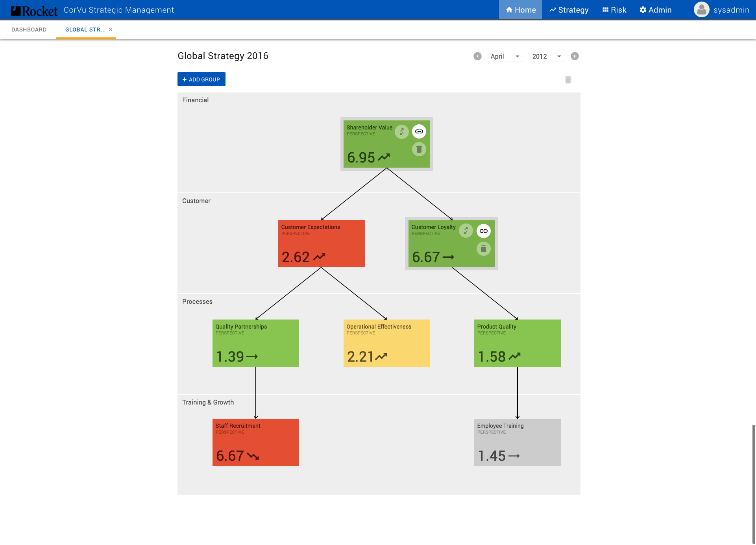Open the sysadmin user avatar

[701, 10]
